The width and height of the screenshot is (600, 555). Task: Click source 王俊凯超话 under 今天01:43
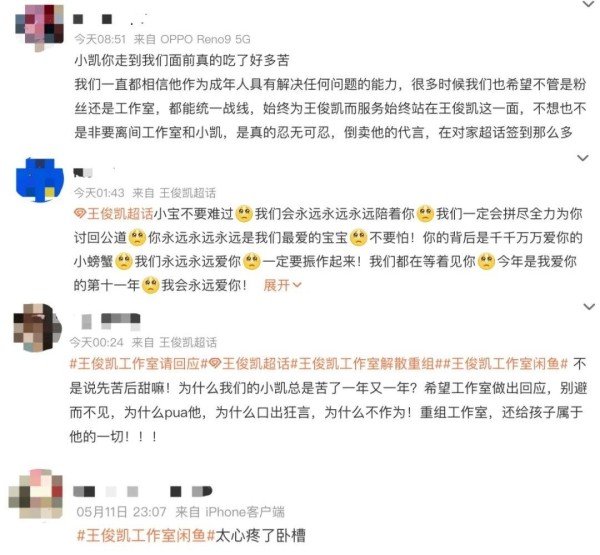[188, 193]
